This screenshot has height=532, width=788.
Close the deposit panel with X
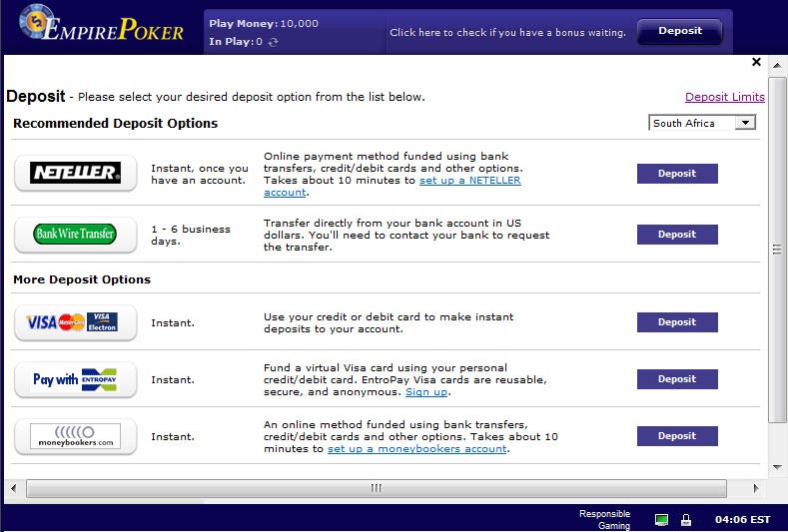point(756,62)
